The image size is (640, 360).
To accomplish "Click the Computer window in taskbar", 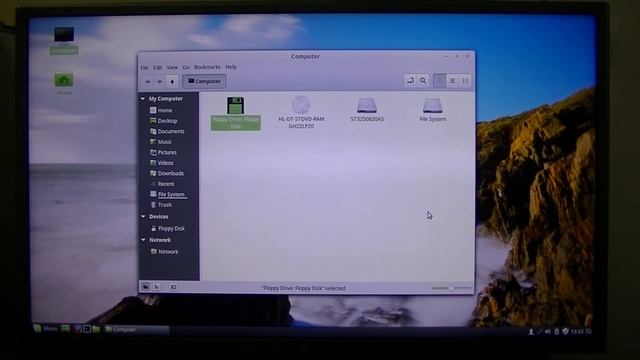I will [136, 329].
